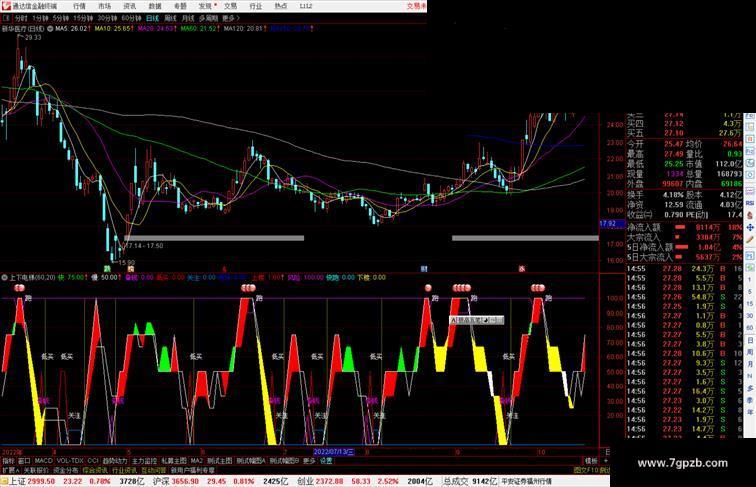The image size is (756, 487).
Task: Select the 周线 period tab
Action: click(x=170, y=18)
